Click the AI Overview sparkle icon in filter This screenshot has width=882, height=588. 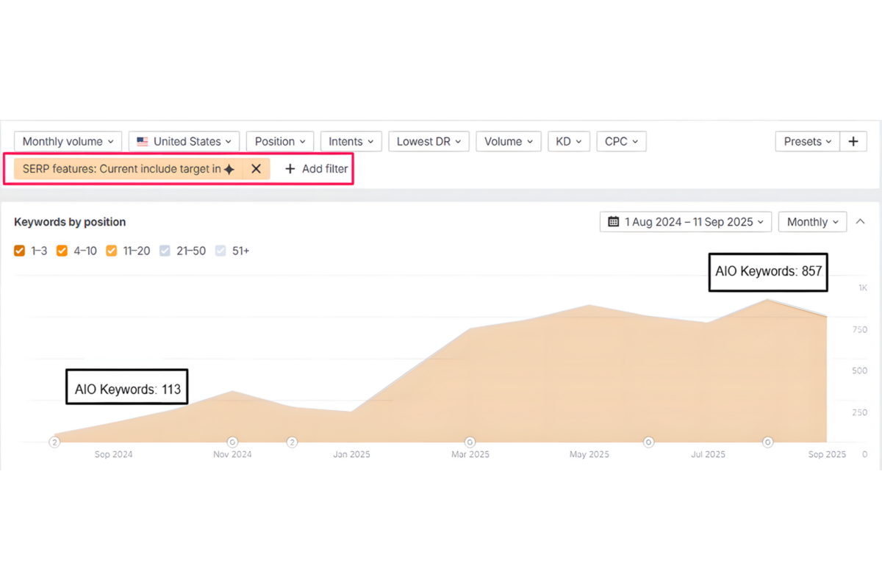tap(229, 170)
